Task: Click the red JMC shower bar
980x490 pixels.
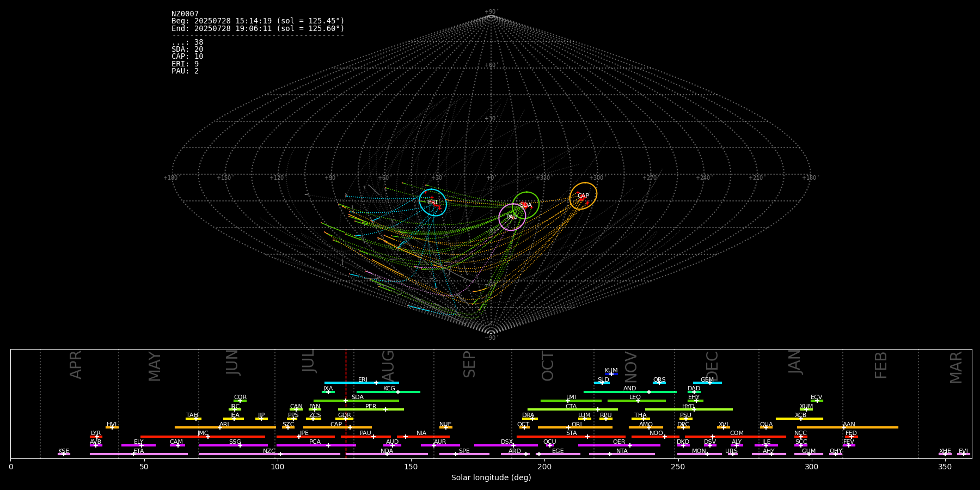Action: coord(203,437)
